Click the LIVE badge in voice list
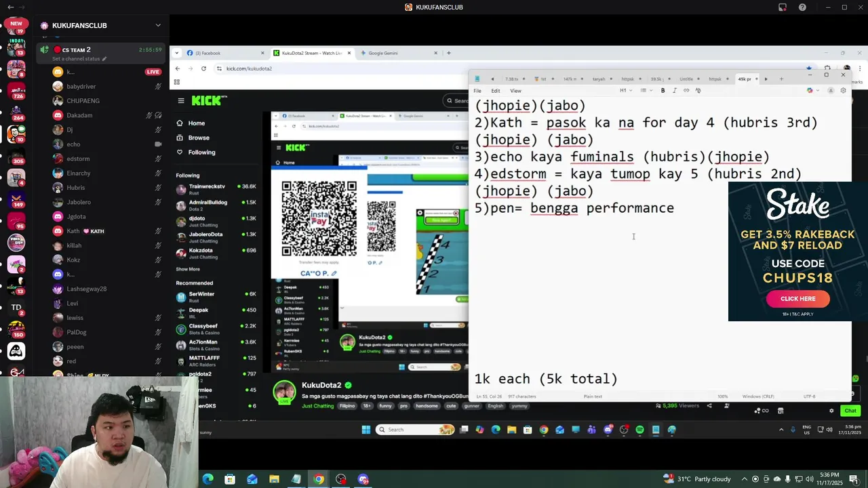 point(153,72)
